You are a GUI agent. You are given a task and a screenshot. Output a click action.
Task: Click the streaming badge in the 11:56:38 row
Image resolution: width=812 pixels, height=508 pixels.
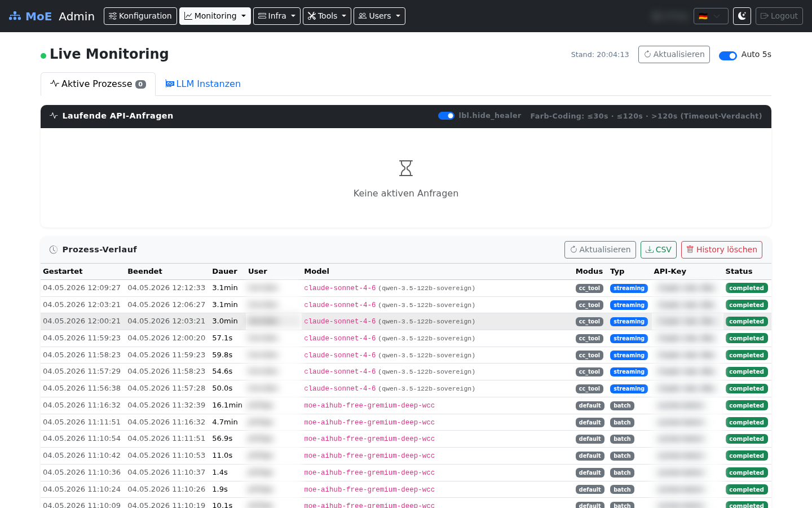[629, 389]
